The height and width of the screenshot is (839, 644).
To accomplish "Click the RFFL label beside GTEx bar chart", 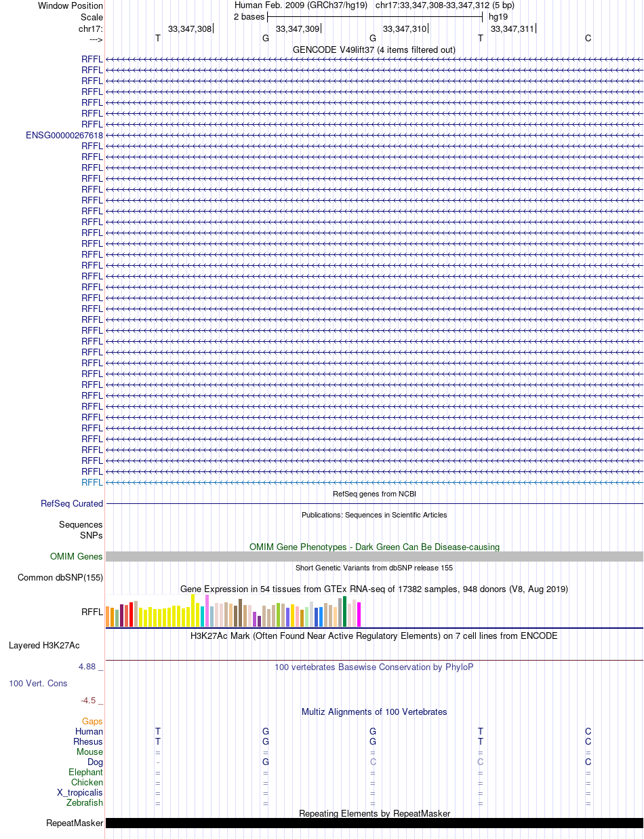I will pyautogui.click(x=92, y=612).
